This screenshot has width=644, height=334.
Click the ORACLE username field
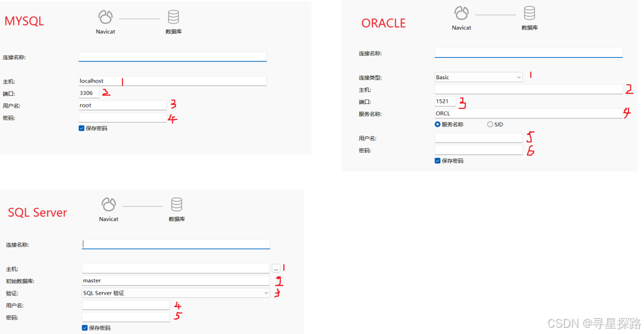tap(479, 138)
